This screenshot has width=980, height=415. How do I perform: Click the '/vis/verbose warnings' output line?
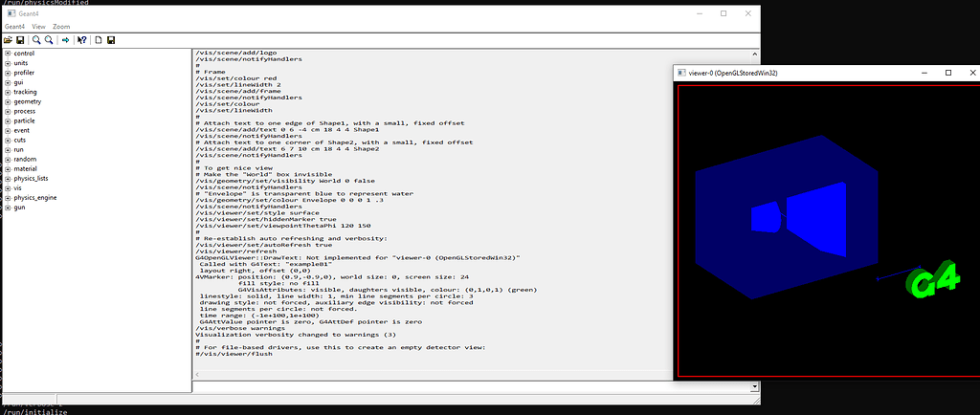pos(240,328)
